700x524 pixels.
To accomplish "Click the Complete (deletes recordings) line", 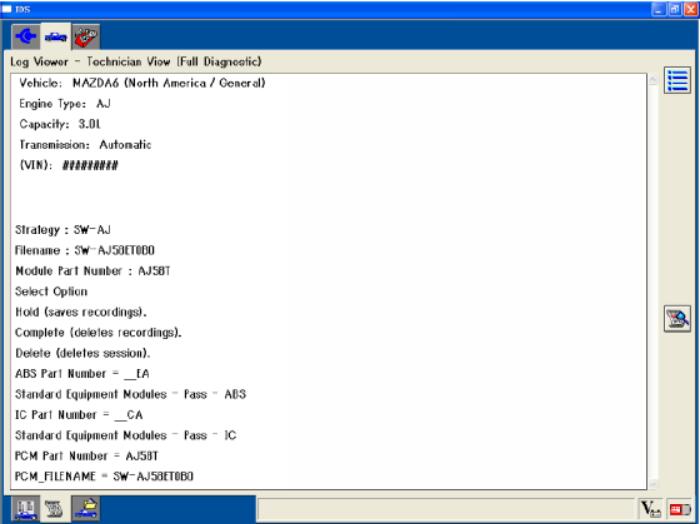I will click(x=98, y=333).
